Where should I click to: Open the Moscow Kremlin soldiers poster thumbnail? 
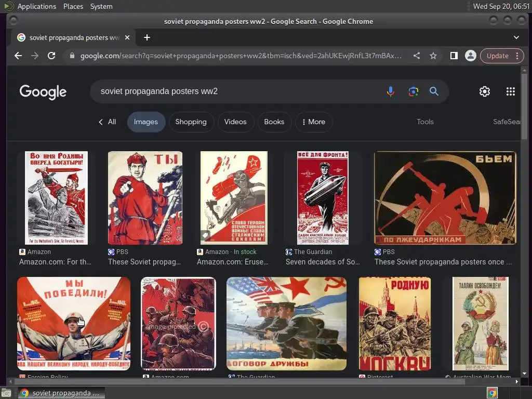pyautogui.click(x=395, y=324)
